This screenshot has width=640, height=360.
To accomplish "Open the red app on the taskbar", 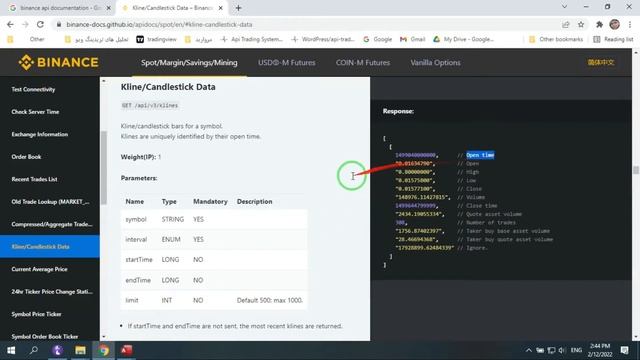I will click(x=126, y=350).
